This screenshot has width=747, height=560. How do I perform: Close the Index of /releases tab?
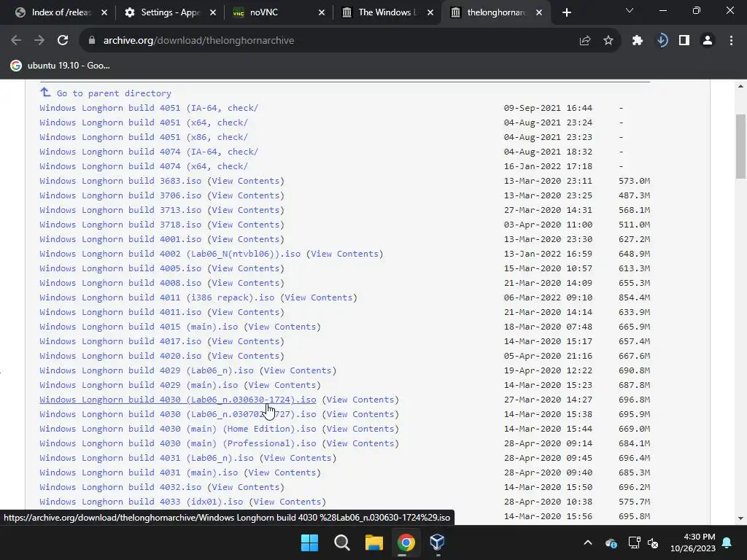[x=104, y=12]
